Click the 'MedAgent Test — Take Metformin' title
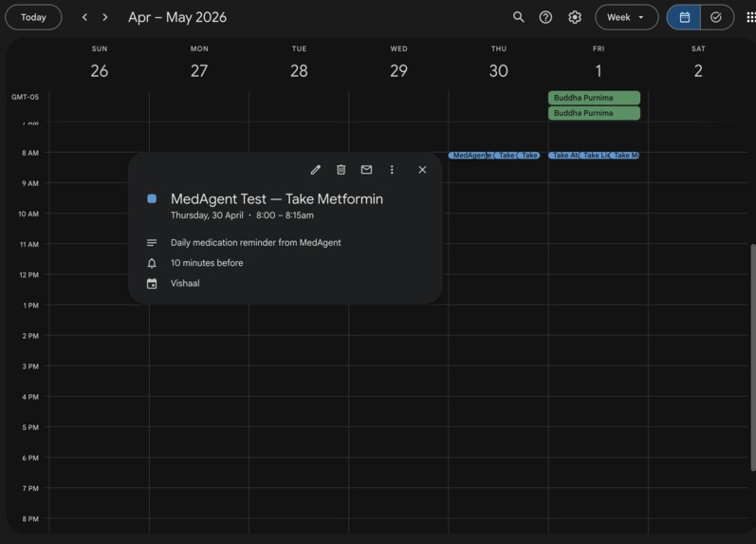 [277, 198]
